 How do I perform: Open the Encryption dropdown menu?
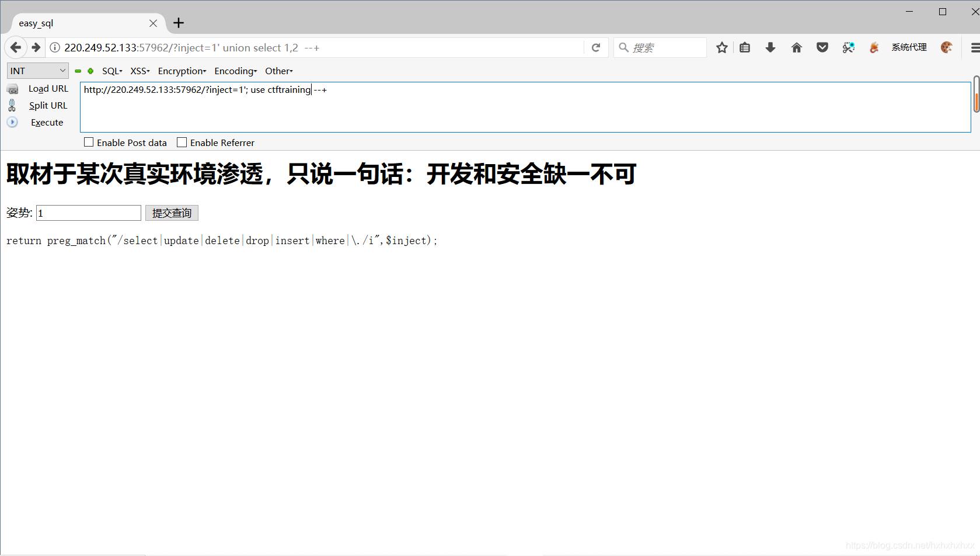(182, 71)
